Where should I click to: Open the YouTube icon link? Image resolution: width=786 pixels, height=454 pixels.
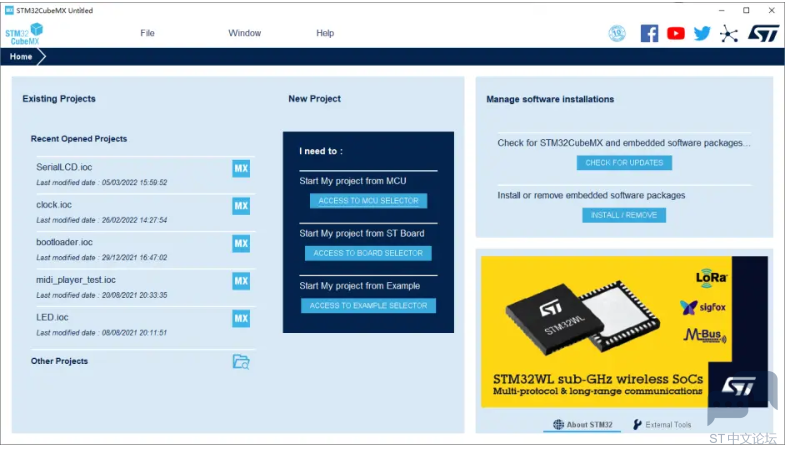(676, 34)
